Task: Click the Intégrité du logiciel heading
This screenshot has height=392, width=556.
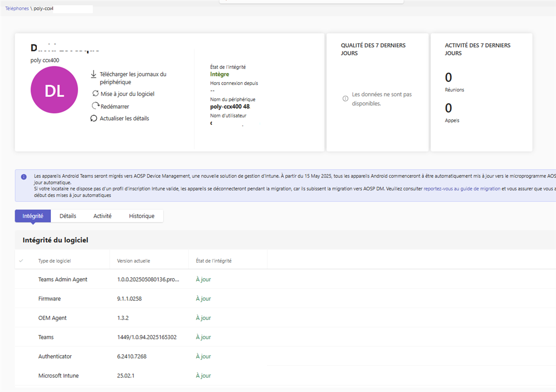Action: 55,240
